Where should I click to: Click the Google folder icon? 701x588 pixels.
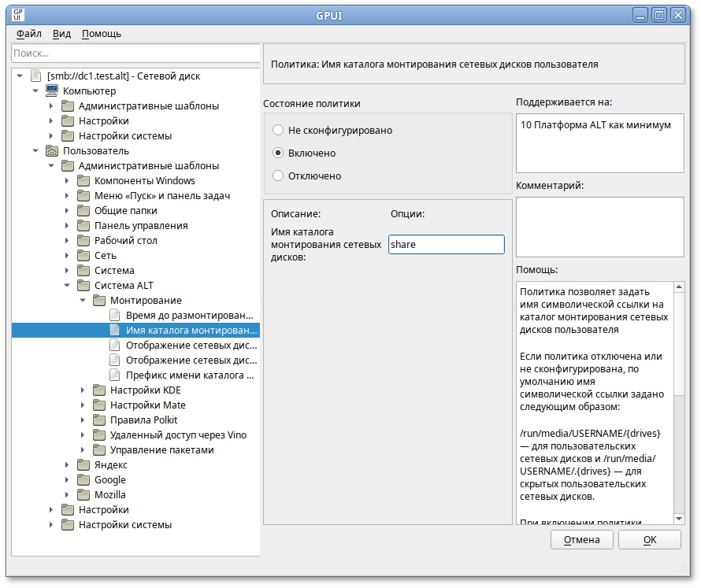[x=83, y=480]
